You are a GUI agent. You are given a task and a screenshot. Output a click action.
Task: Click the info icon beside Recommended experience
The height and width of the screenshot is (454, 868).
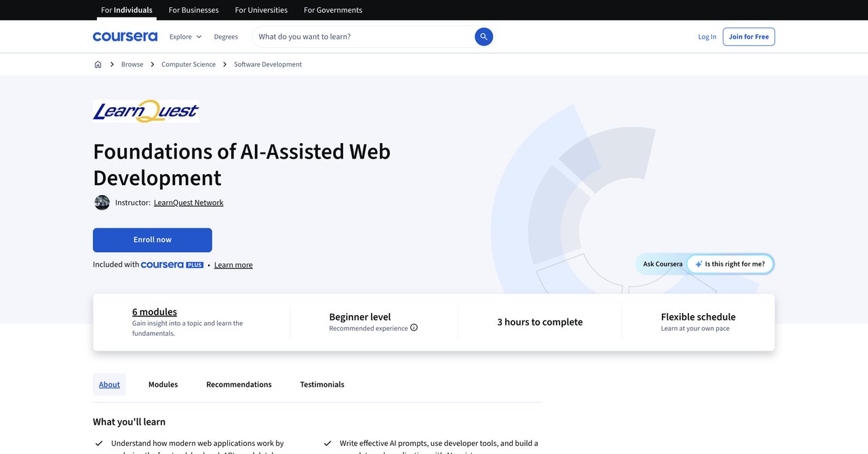point(414,328)
